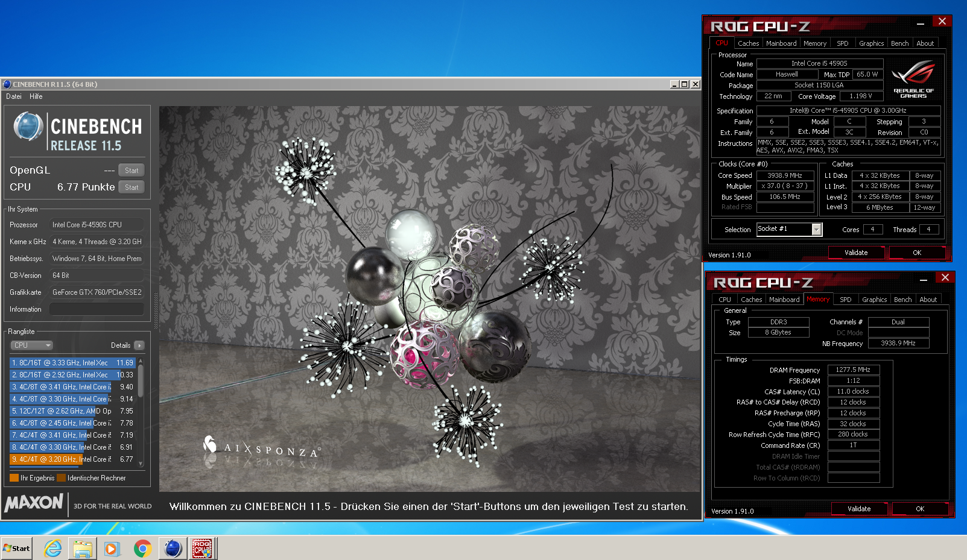Start the OpenGL benchmark

tap(132, 171)
